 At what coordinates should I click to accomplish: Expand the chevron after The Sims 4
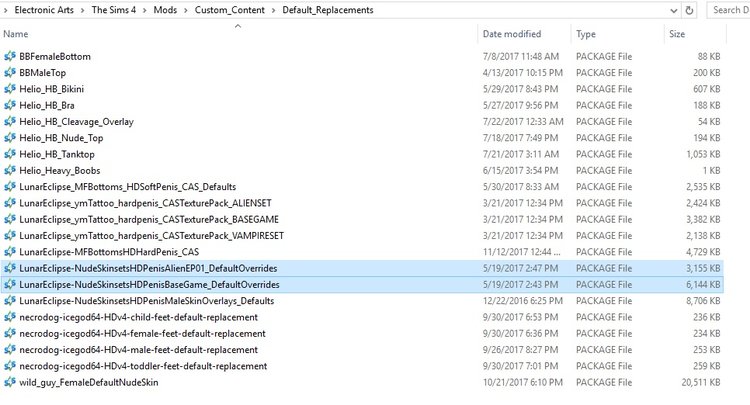coord(144,10)
